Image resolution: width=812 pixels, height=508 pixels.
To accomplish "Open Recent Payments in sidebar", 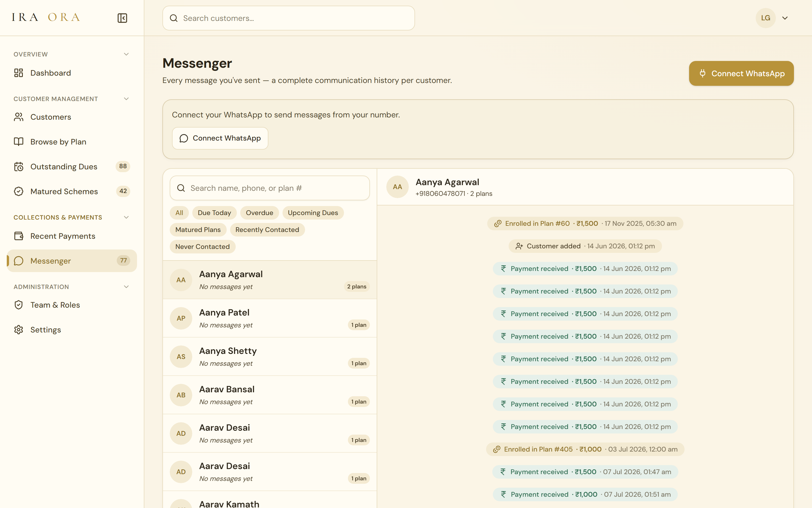I will pos(72,236).
